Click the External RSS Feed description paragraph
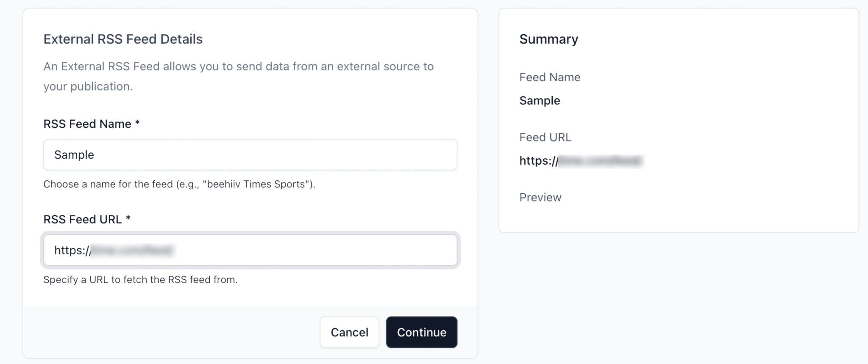The width and height of the screenshot is (868, 364). [239, 76]
